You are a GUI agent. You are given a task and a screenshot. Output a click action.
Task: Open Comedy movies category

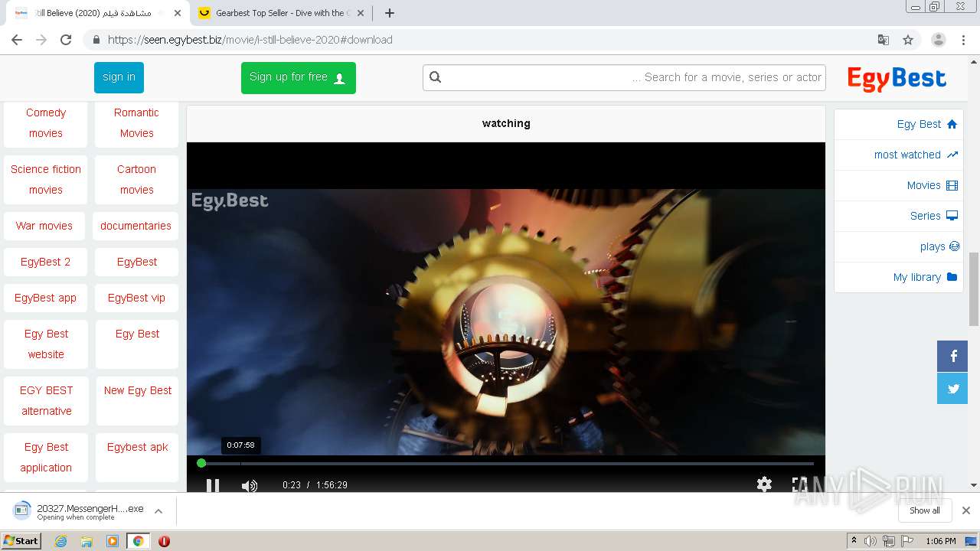[x=46, y=122]
